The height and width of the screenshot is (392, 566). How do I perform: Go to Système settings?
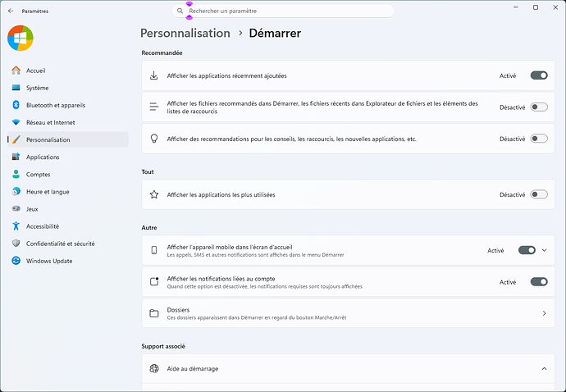tap(68, 88)
